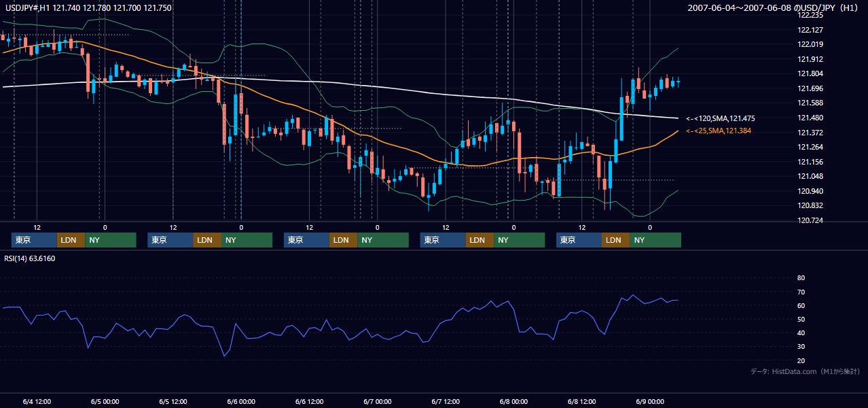The image size is (868, 408).
Task: Click the データ: HistData.com source credit
Action: pyautogui.click(x=806, y=371)
